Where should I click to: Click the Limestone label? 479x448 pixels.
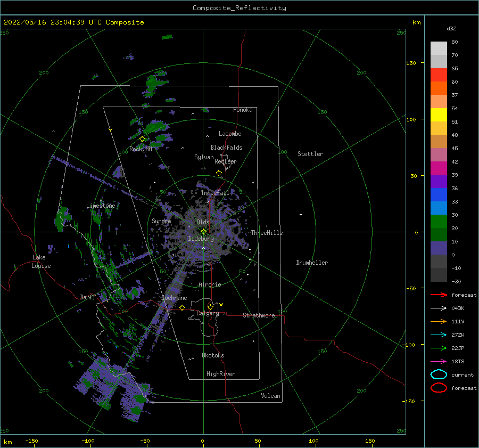[x=101, y=206]
